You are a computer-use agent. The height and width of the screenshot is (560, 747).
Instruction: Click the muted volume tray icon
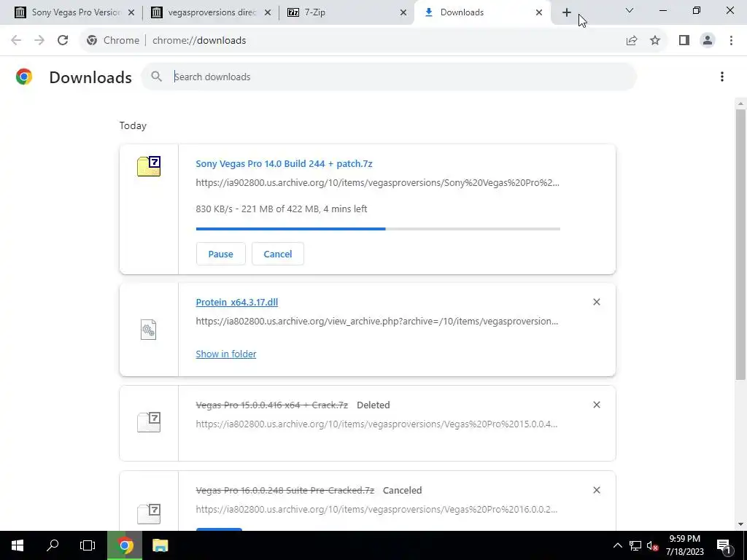point(653,545)
